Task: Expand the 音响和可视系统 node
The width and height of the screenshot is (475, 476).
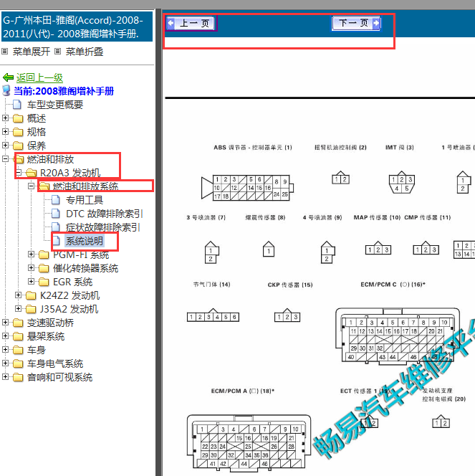Action: pos(5,377)
